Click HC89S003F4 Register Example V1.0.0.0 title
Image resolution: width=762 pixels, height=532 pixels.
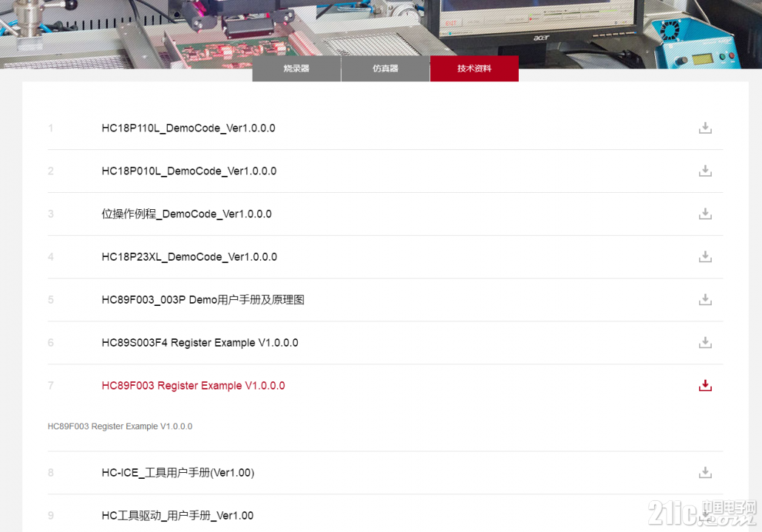[x=200, y=343]
